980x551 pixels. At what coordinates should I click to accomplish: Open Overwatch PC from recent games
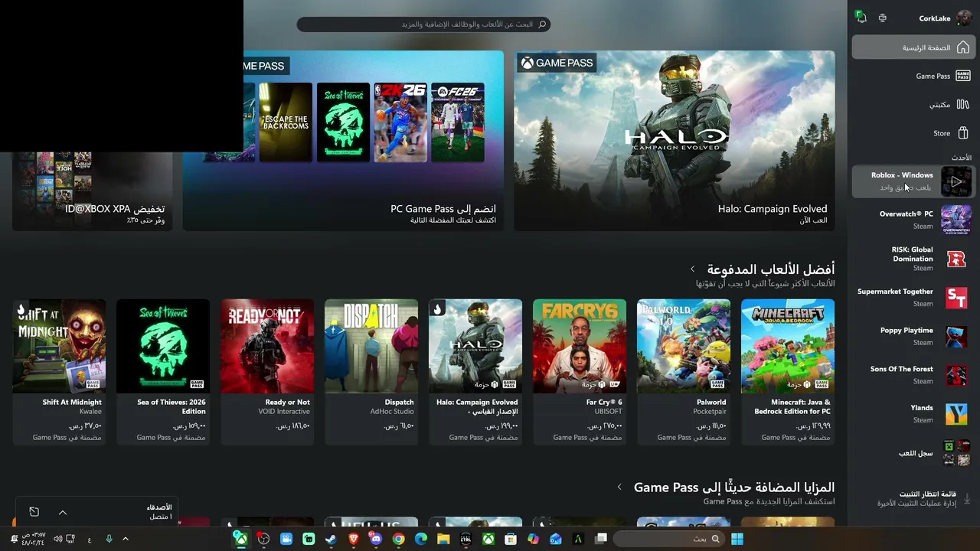point(913,220)
